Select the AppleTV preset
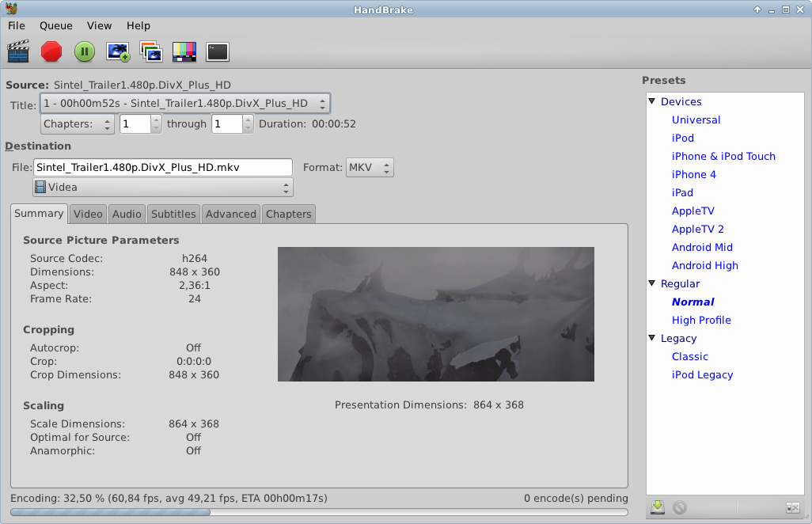Viewport: 812px width, 524px height. tap(693, 211)
